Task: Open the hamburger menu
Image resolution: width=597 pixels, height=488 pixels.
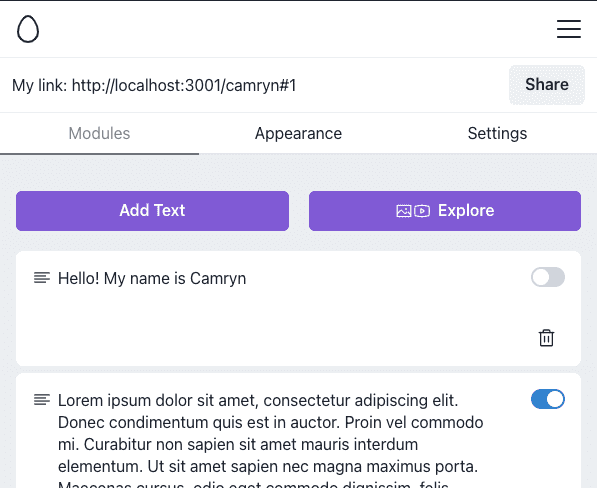Action: click(568, 29)
